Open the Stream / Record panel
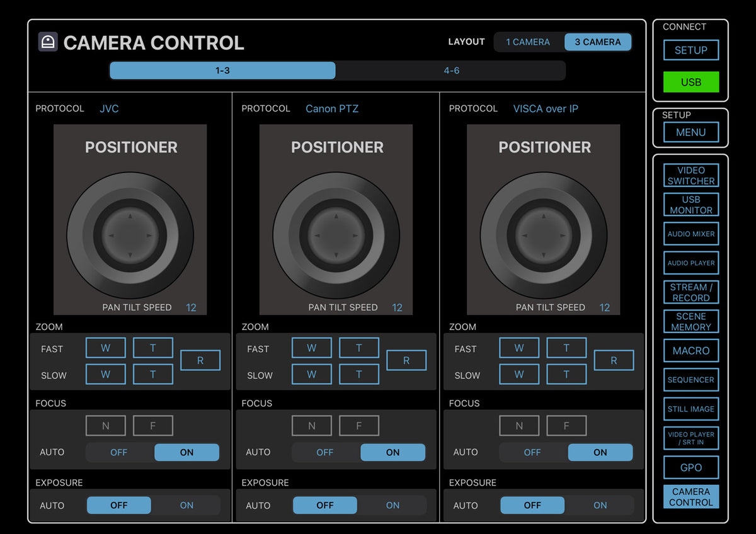 (691, 292)
